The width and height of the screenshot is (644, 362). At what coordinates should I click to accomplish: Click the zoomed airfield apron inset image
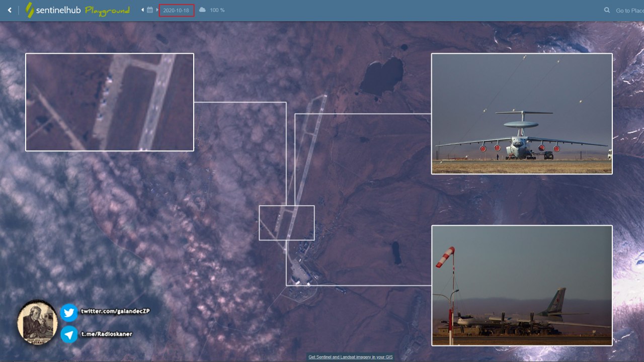[110, 102]
